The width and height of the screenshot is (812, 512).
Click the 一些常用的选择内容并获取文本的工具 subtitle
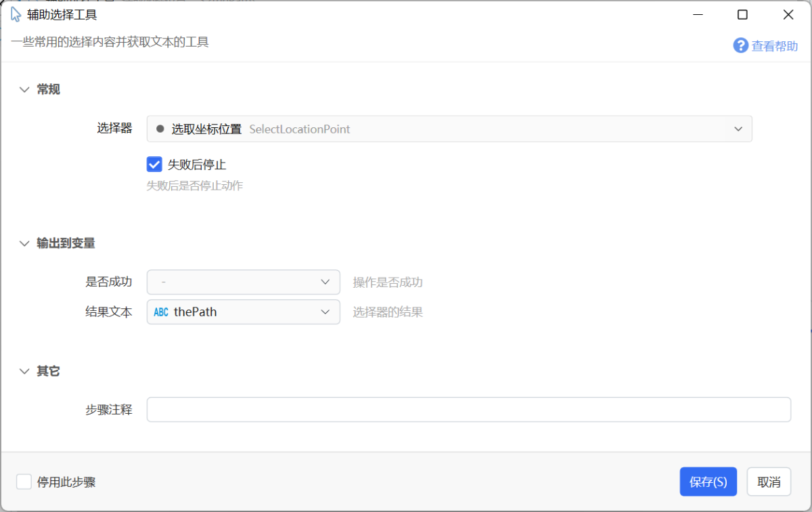(110, 42)
